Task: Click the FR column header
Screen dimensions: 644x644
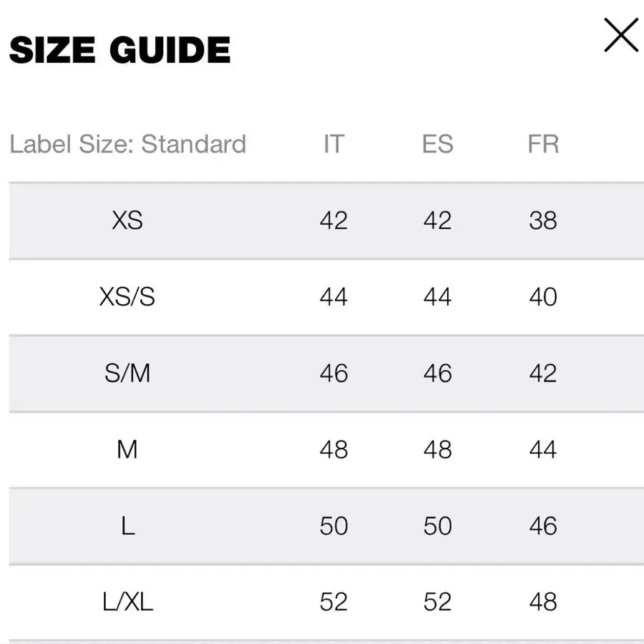Action: pos(542,144)
